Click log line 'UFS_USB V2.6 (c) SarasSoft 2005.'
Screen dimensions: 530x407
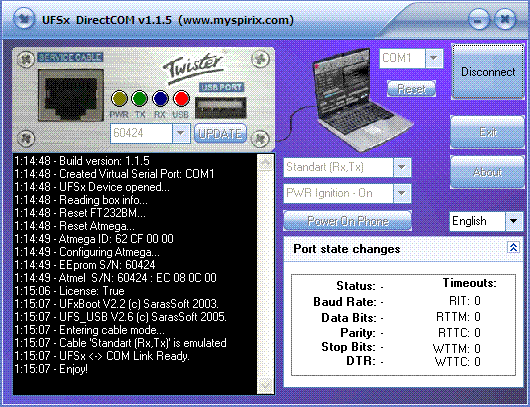coord(120,317)
